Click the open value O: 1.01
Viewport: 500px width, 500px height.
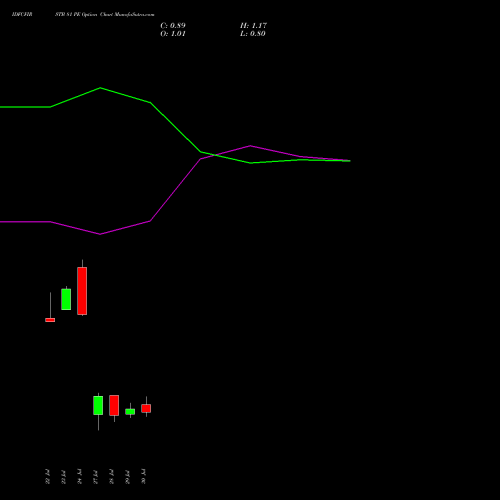[x=173, y=34]
